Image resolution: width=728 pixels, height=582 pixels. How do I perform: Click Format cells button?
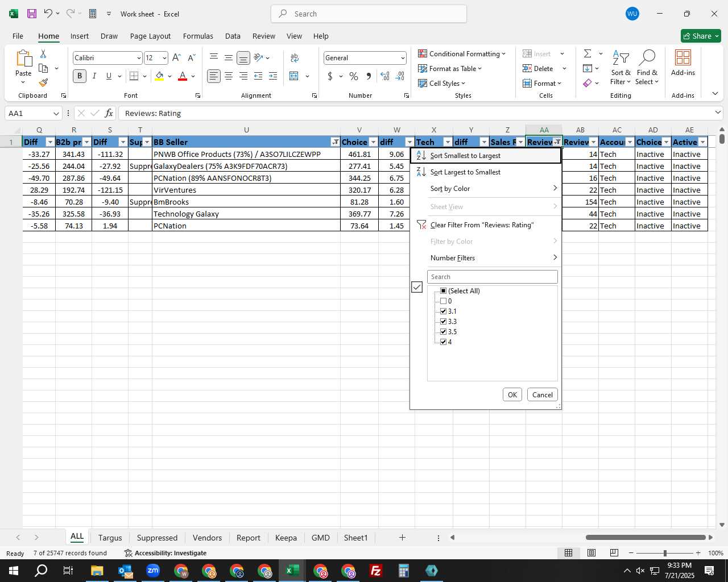point(542,84)
